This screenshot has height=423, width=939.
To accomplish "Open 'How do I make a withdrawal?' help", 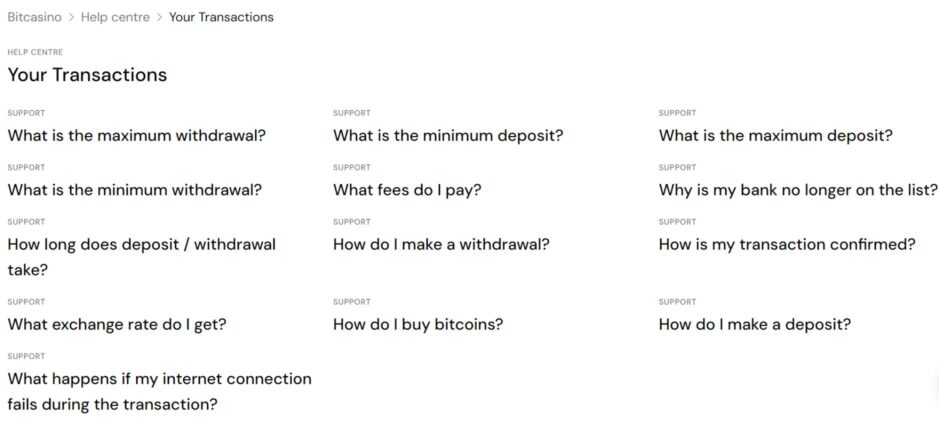I will coord(441,244).
